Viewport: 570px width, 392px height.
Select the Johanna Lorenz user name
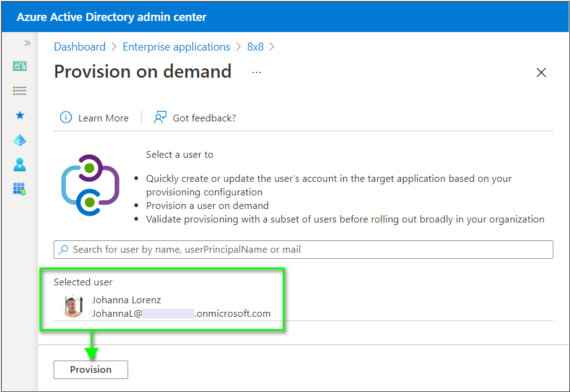[128, 300]
